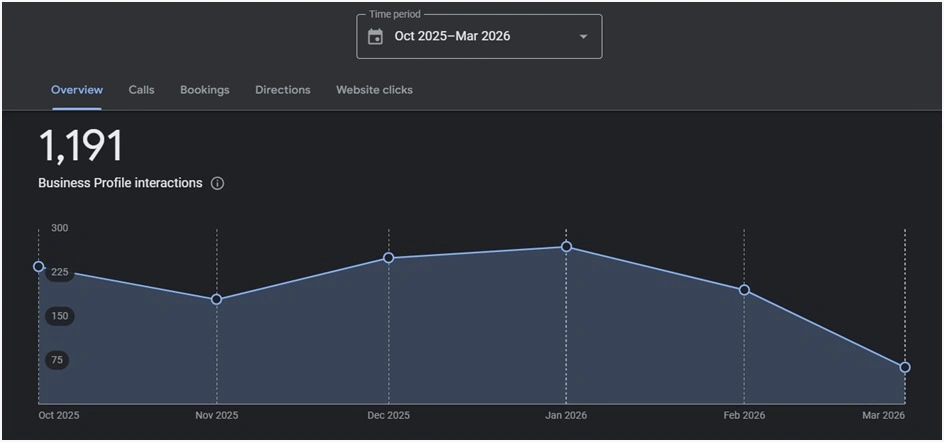Open the Bookings tab

(205, 90)
